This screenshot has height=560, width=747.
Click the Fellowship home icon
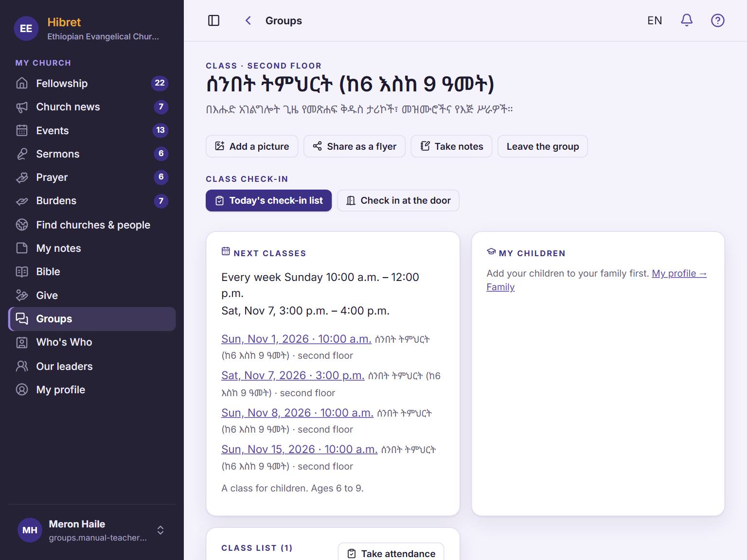click(22, 83)
